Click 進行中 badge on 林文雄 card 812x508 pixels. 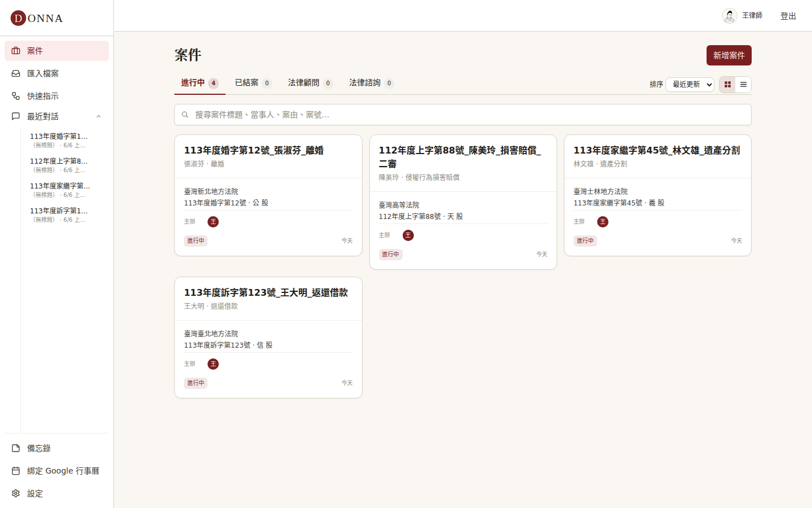pos(585,241)
